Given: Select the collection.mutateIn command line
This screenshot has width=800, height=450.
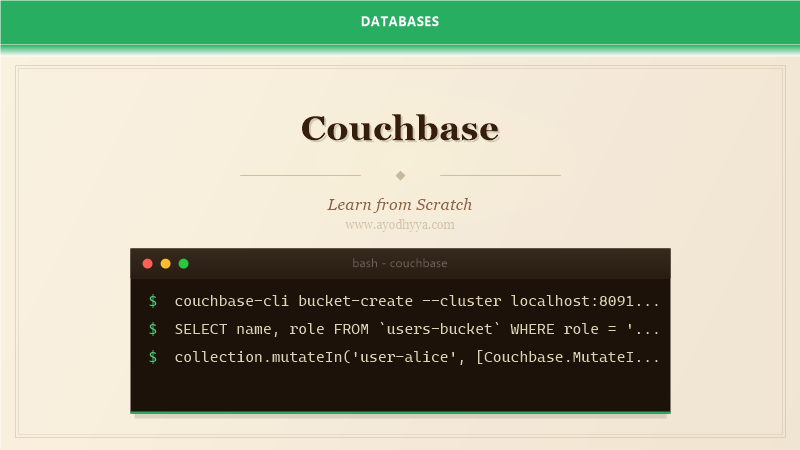Looking at the screenshot, I should point(416,357).
